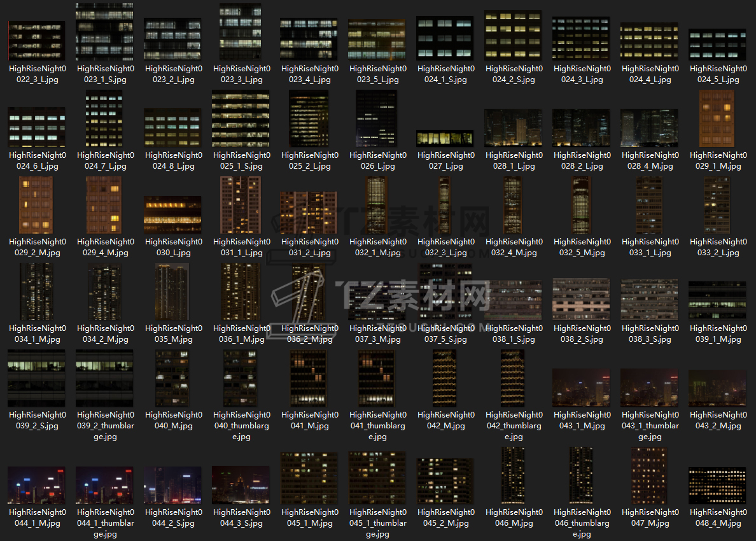The width and height of the screenshot is (756, 541).
Task: Pick thumbnail HighRiseNight0038_2_S.jpg
Action: click(581, 299)
